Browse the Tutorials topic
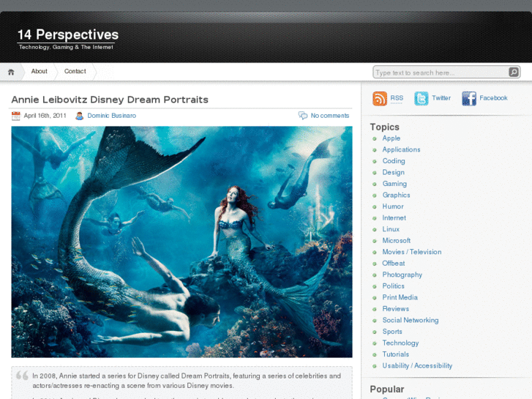 pyautogui.click(x=396, y=354)
